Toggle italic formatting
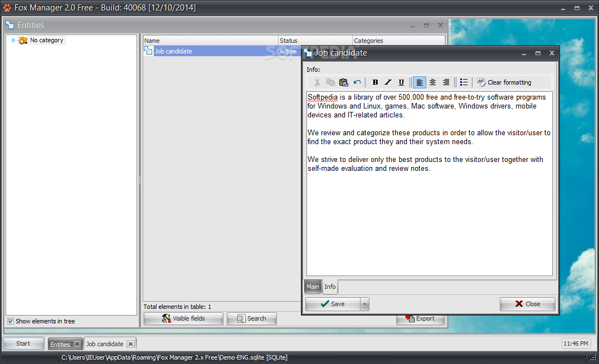 [x=388, y=82]
